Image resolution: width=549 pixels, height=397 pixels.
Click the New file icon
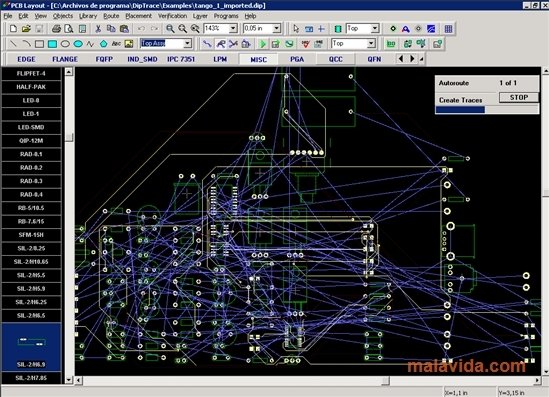[x=13, y=29]
